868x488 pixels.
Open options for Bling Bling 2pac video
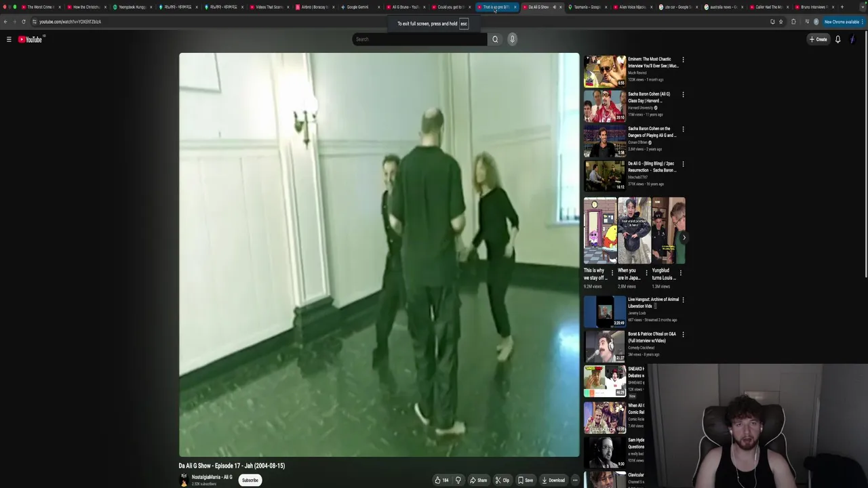click(x=683, y=164)
